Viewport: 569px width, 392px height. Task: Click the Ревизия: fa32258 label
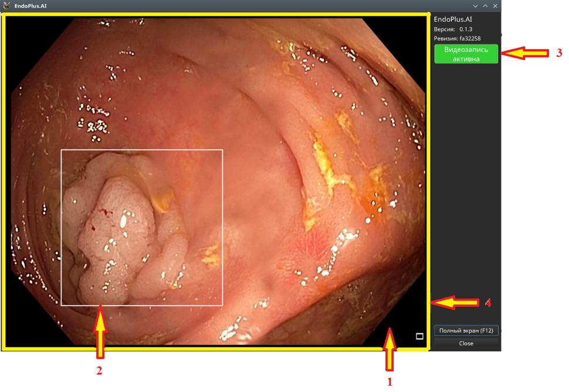tap(457, 38)
